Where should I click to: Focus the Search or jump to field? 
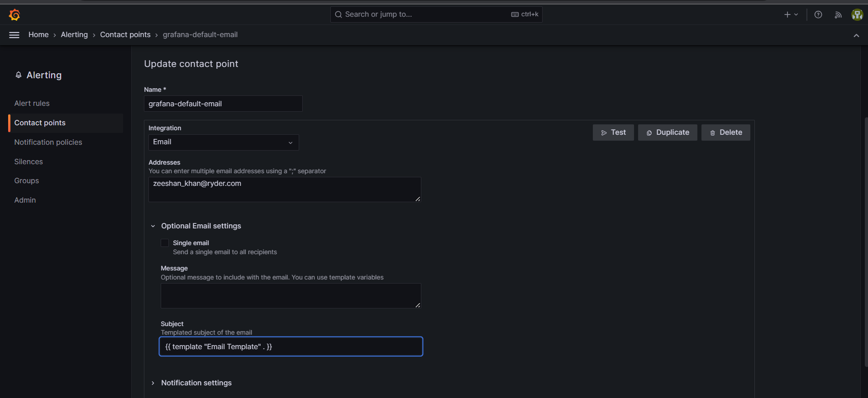tap(436, 14)
